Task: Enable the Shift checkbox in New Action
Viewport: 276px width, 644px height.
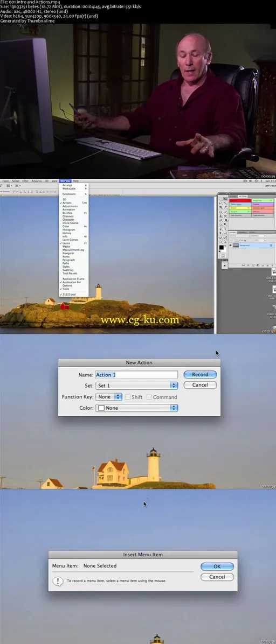Action: tap(128, 397)
